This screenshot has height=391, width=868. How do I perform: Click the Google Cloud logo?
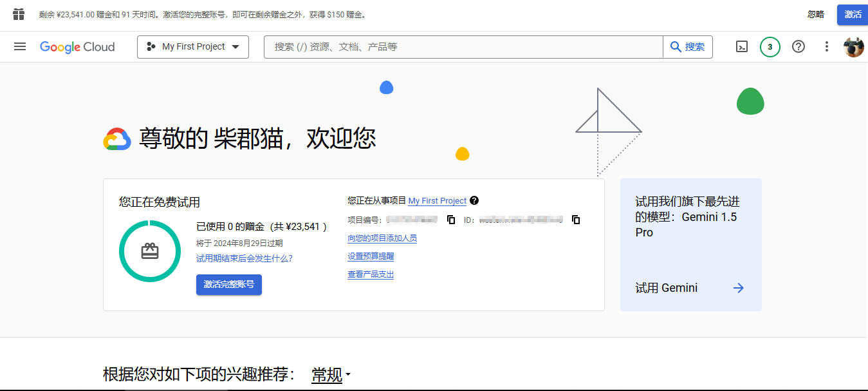77,46
